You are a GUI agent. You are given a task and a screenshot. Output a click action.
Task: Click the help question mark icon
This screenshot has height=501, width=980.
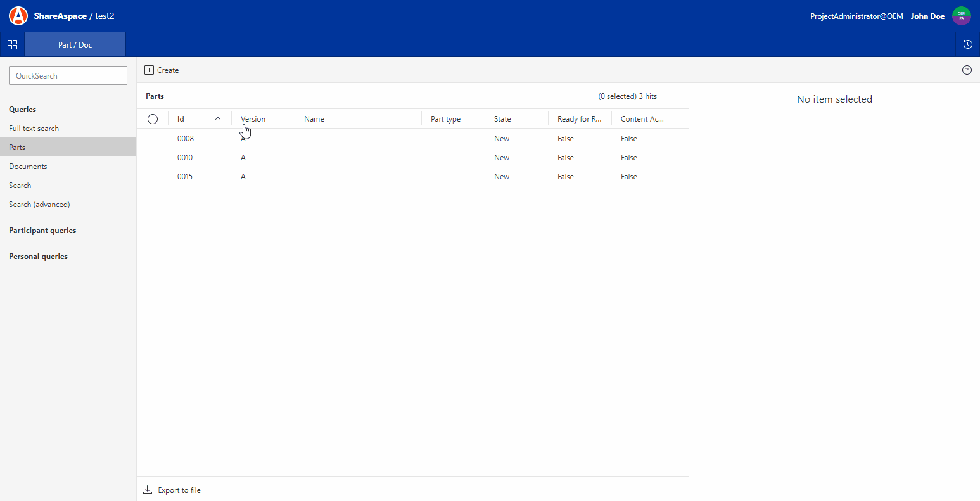click(967, 70)
